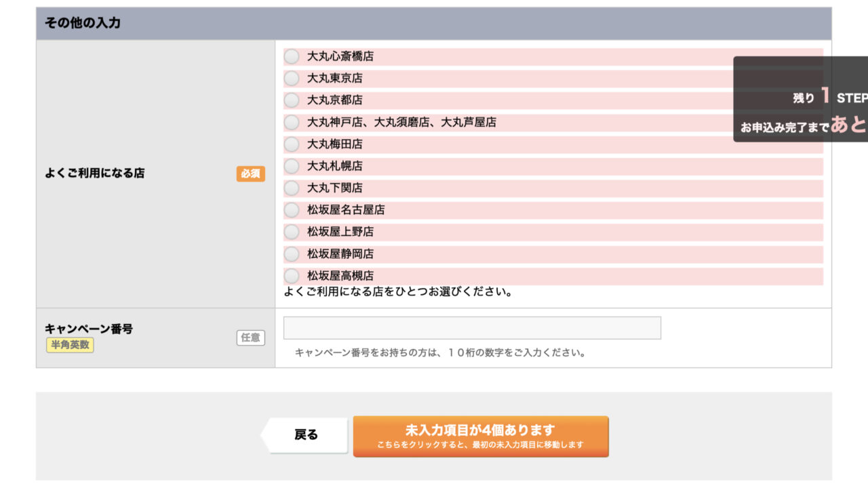The width and height of the screenshot is (868, 488).
Task: Click the 戻る back button
Action: tap(304, 435)
